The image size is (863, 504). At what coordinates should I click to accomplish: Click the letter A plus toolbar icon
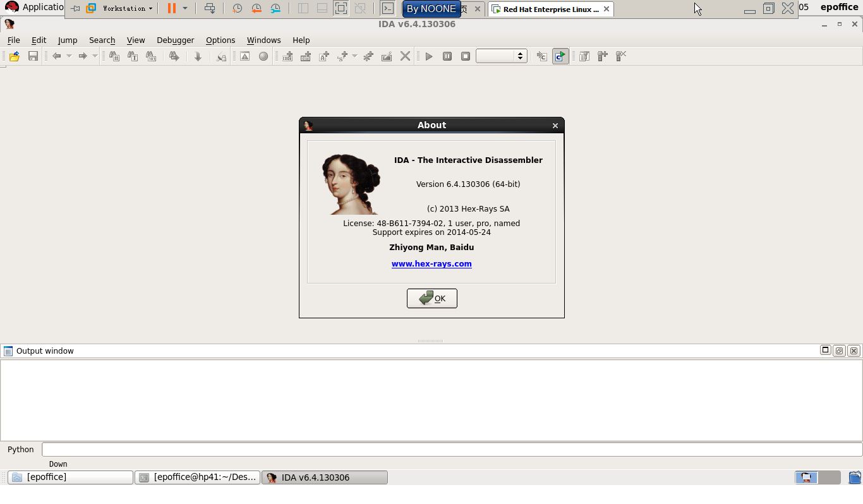pos(324,56)
